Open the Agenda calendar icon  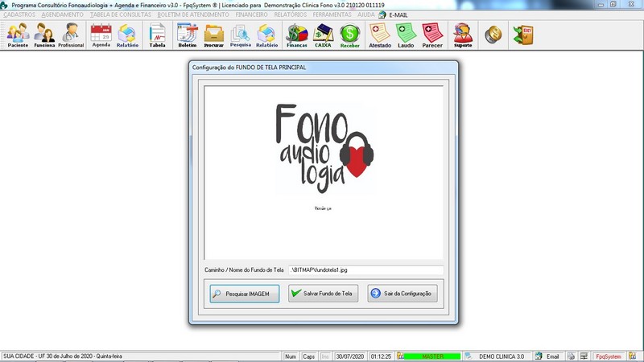[x=101, y=35]
